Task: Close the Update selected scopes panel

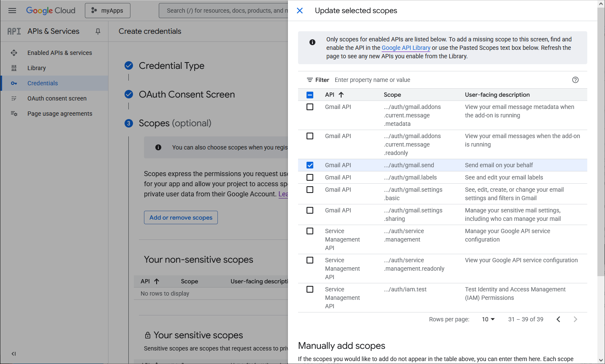Action: (300, 11)
